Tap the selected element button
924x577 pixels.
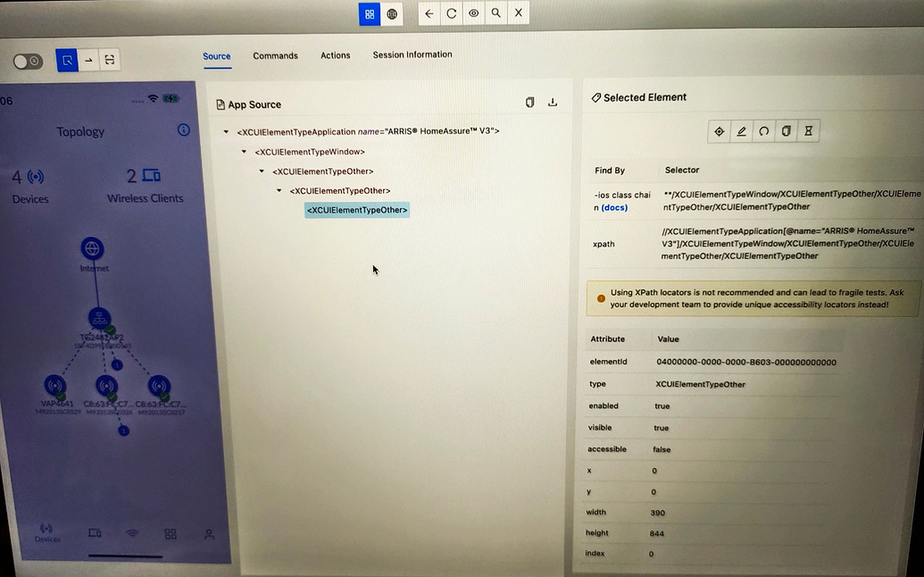click(719, 131)
